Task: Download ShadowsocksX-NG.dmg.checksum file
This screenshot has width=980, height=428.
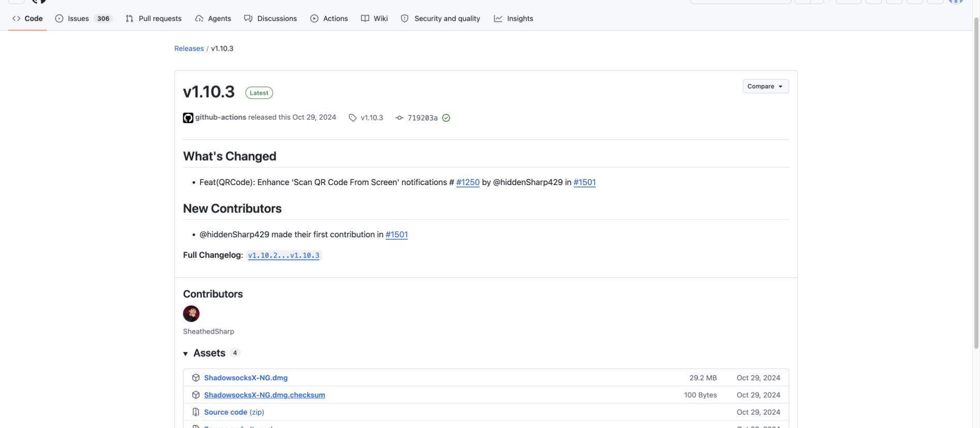Action: 265,395
